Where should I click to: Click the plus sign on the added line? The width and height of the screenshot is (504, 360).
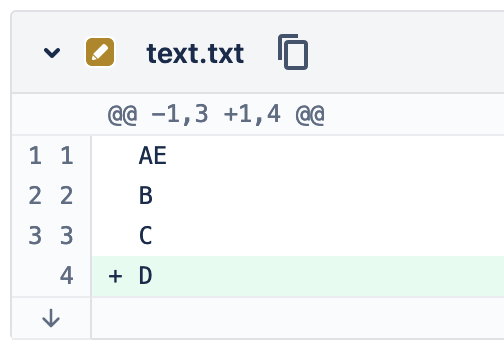coord(115,276)
